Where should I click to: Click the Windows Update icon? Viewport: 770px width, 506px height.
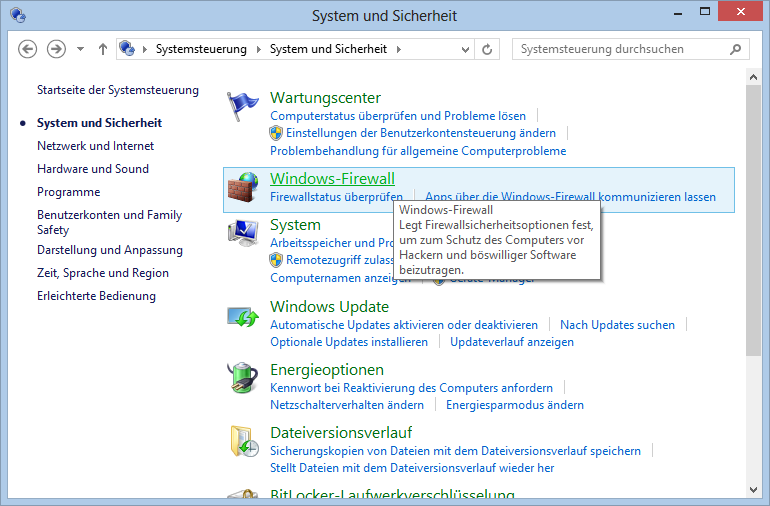pos(243,316)
